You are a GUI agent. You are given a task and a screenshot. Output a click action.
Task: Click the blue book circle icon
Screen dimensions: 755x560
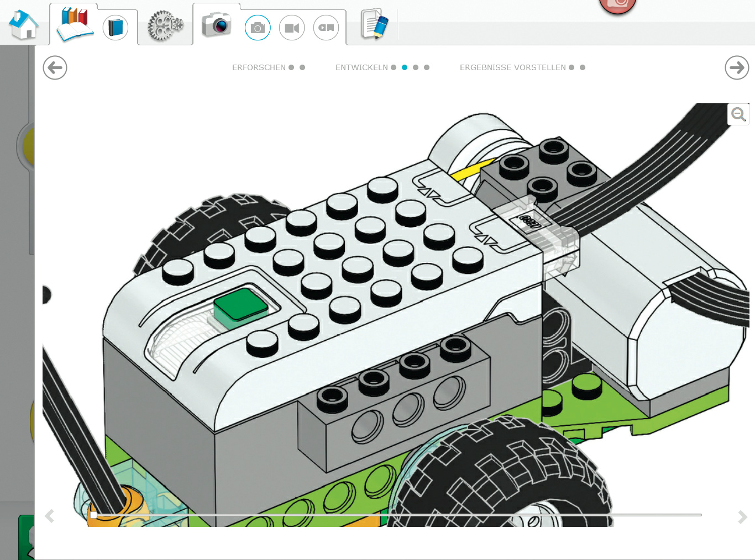click(115, 28)
